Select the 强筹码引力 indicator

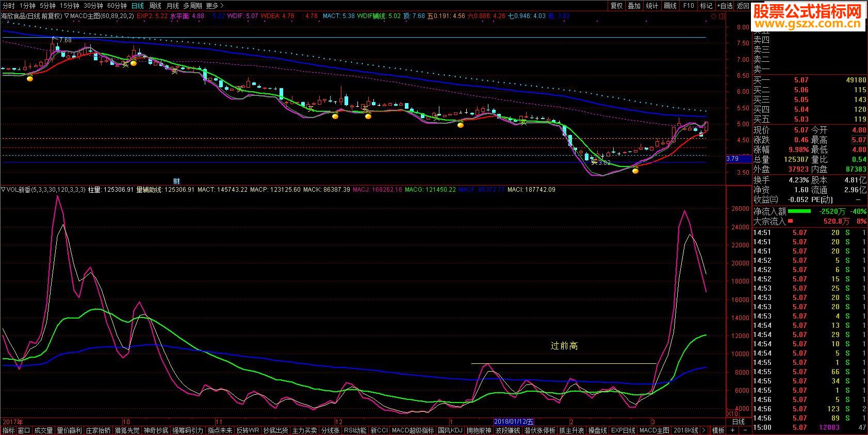188,430
